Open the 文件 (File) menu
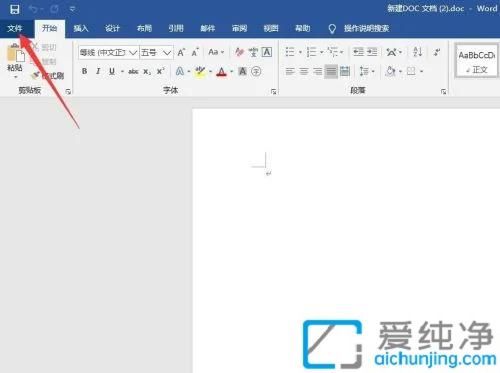Image resolution: width=500 pixels, height=373 pixels. pyautogui.click(x=15, y=29)
